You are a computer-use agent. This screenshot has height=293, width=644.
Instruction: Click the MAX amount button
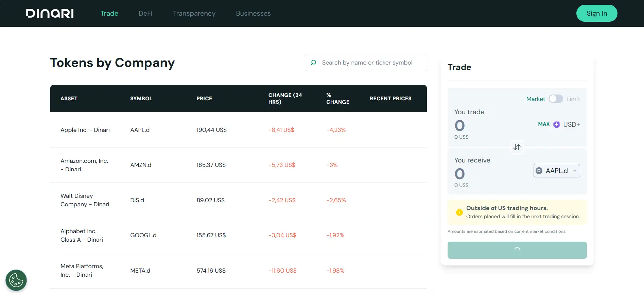544,124
